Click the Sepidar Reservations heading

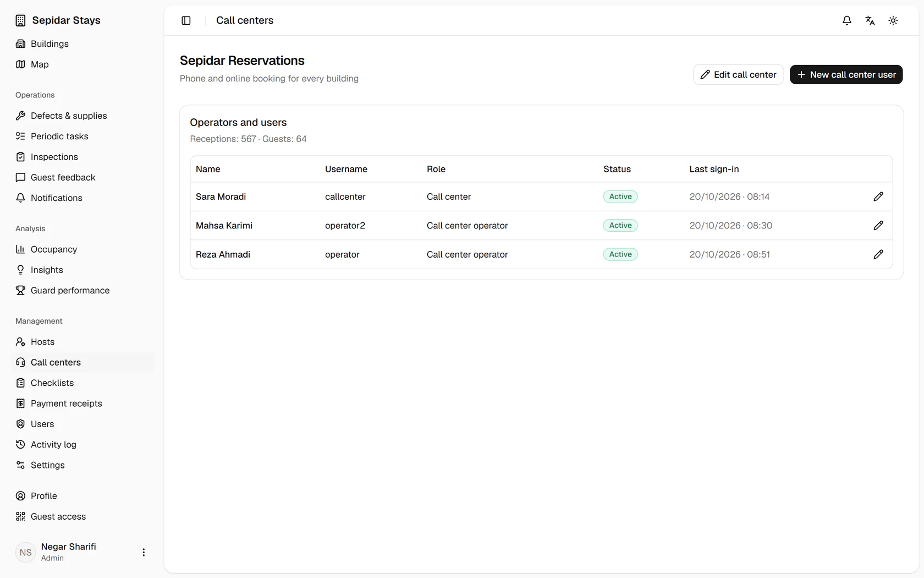coord(242,61)
